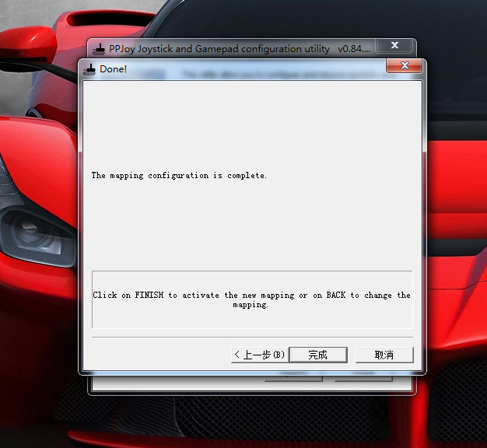Cancel the wizard with 取消 button

[384, 355]
